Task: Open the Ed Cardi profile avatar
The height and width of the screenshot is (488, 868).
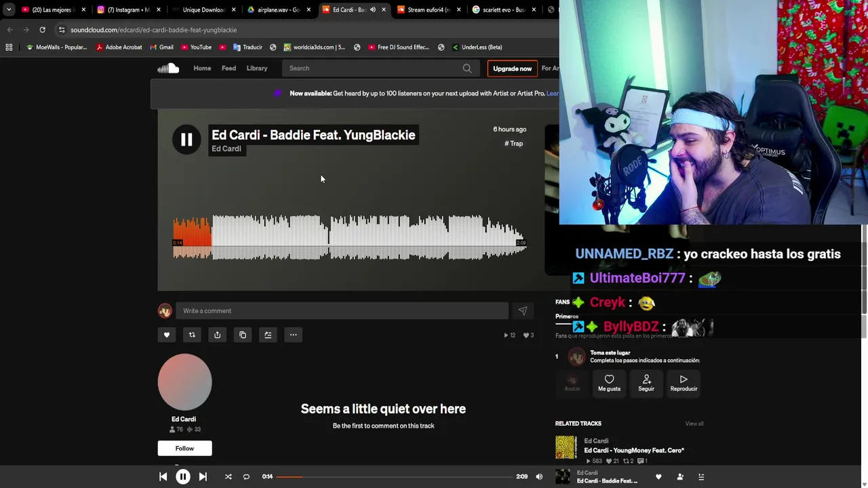Action: (x=184, y=381)
